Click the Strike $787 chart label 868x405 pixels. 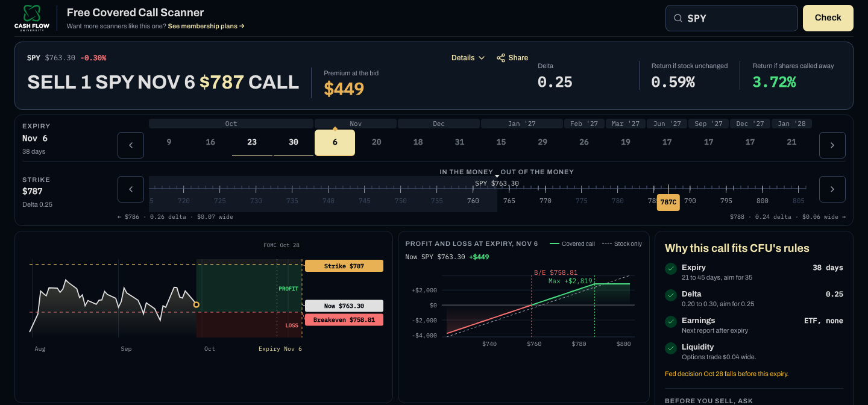coord(344,266)
